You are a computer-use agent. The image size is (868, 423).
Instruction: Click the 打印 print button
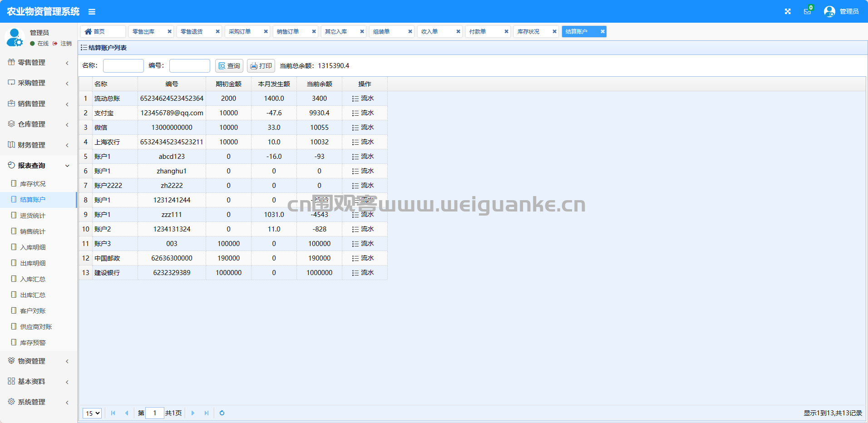(x=261, y=66)
